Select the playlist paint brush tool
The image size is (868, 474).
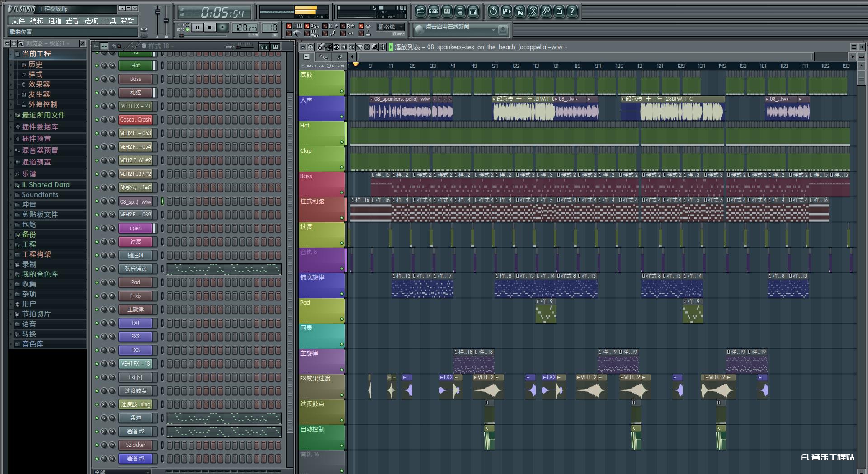pyautogui.click(x=329, y=47)
